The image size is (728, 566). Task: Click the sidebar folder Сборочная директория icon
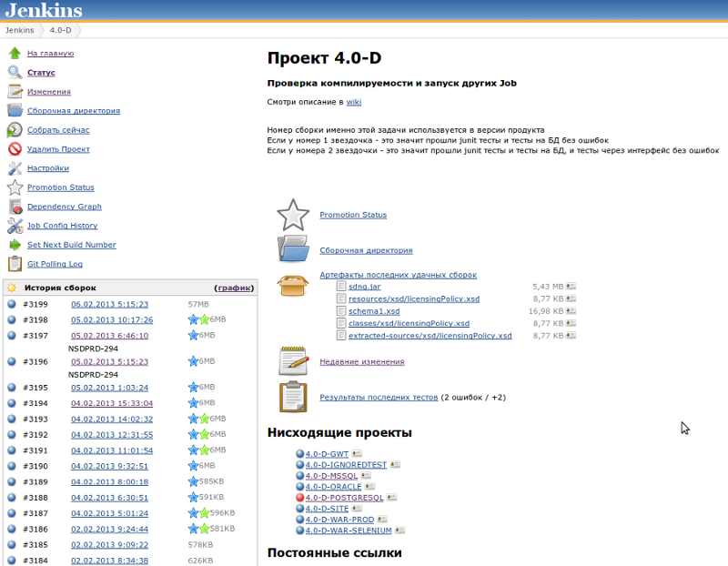tap(15, 110)
